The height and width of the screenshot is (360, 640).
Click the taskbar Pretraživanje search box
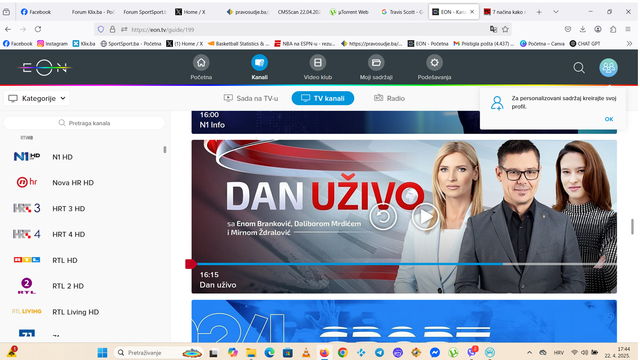point(158,352)
